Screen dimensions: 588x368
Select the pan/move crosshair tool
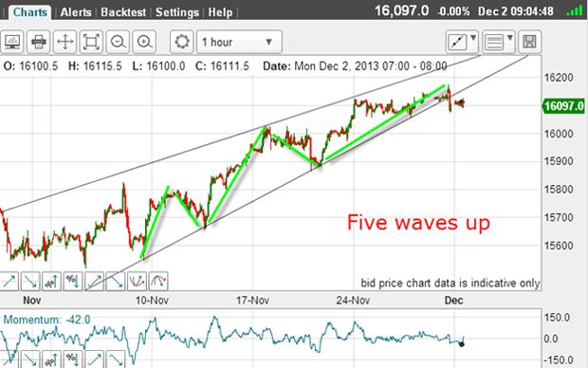pyautogui.click(x=64, y=42)
